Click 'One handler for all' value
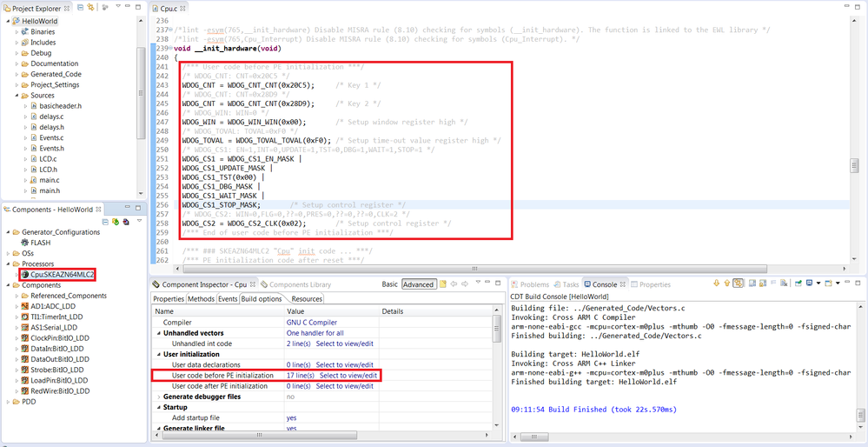Viewport: 868px width, 447px height. (315, 333)
